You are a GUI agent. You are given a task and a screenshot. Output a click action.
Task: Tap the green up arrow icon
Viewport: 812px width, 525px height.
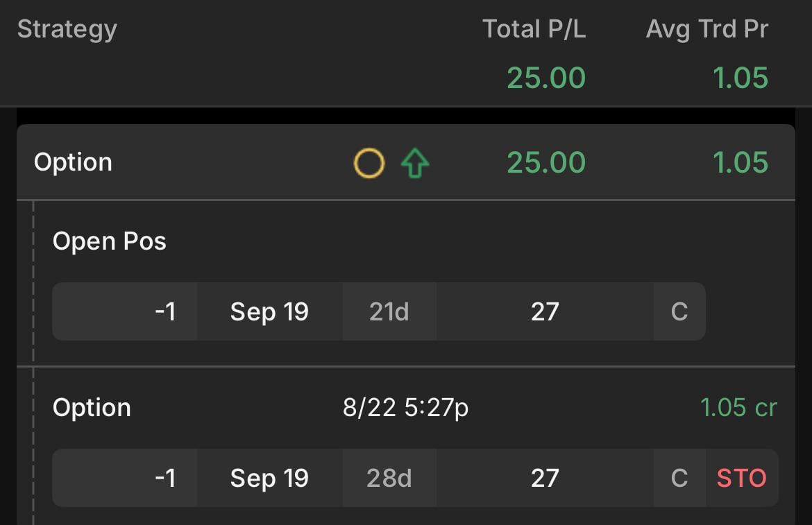pyautogui.click(x=415, y=163)
